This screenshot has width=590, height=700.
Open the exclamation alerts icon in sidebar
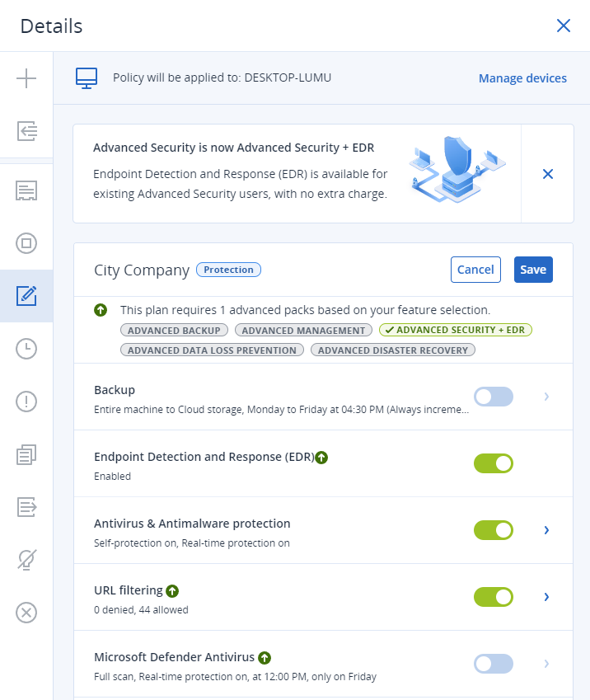point(26,402)
